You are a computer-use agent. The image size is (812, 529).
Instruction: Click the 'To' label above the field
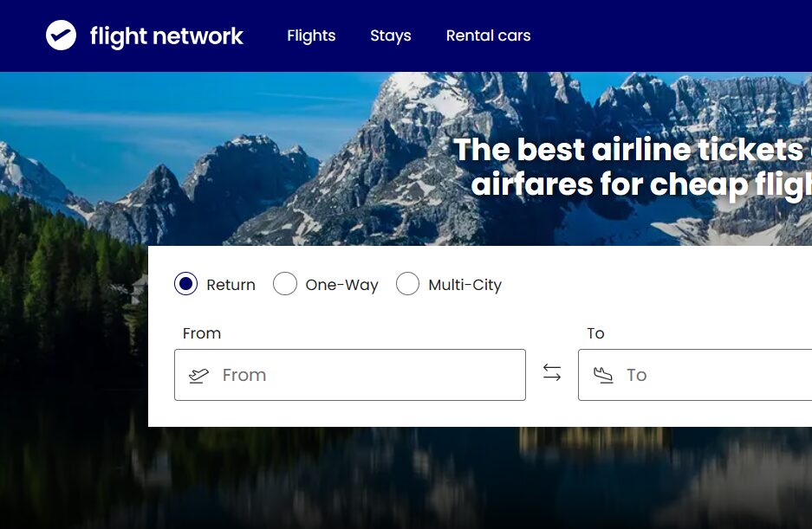(x=595, y=333)
